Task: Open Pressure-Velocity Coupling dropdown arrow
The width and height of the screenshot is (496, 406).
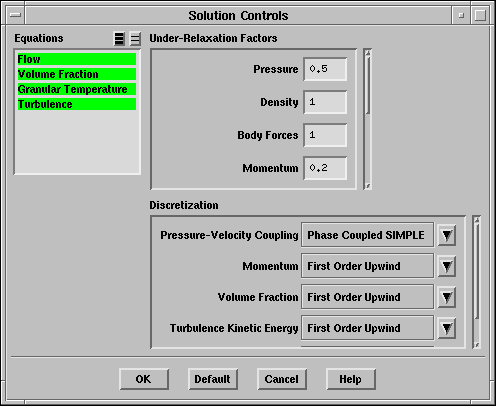Action: (447, 235)
